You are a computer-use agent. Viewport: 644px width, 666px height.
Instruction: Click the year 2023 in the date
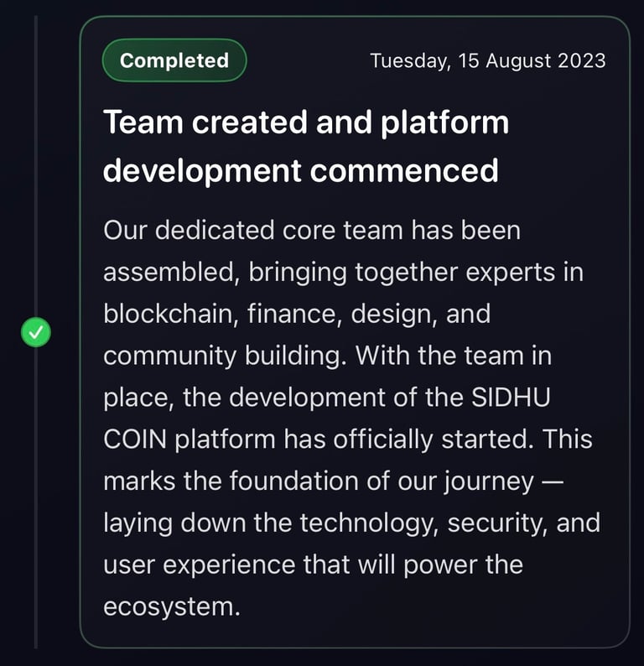tap(582, 60)
